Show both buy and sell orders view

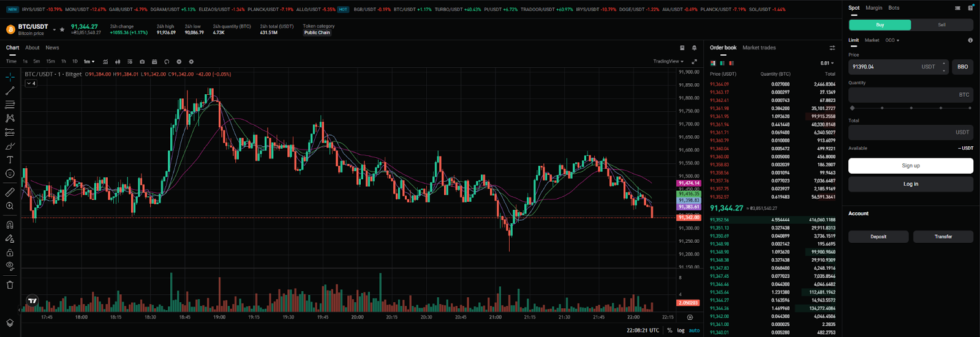(x=713, y=63)
